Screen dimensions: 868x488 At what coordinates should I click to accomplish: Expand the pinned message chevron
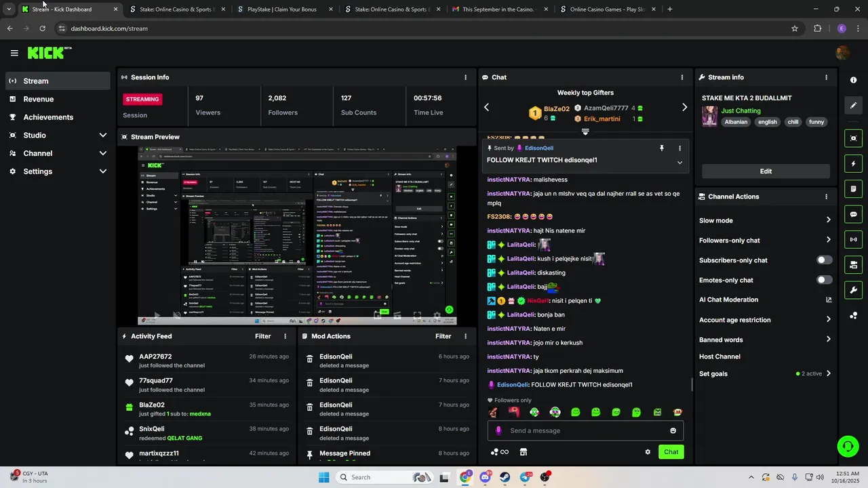679,163
